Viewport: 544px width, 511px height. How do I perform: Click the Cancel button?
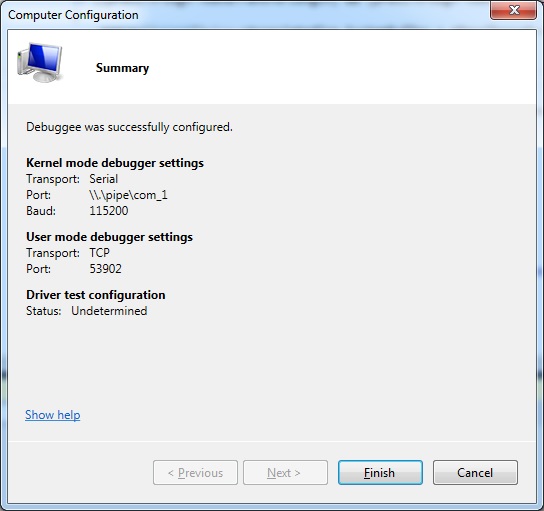(x=475, y=472)
